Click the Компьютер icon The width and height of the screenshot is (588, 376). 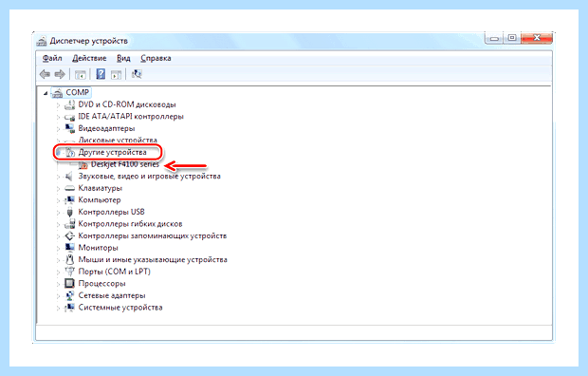tap(70, 199)
